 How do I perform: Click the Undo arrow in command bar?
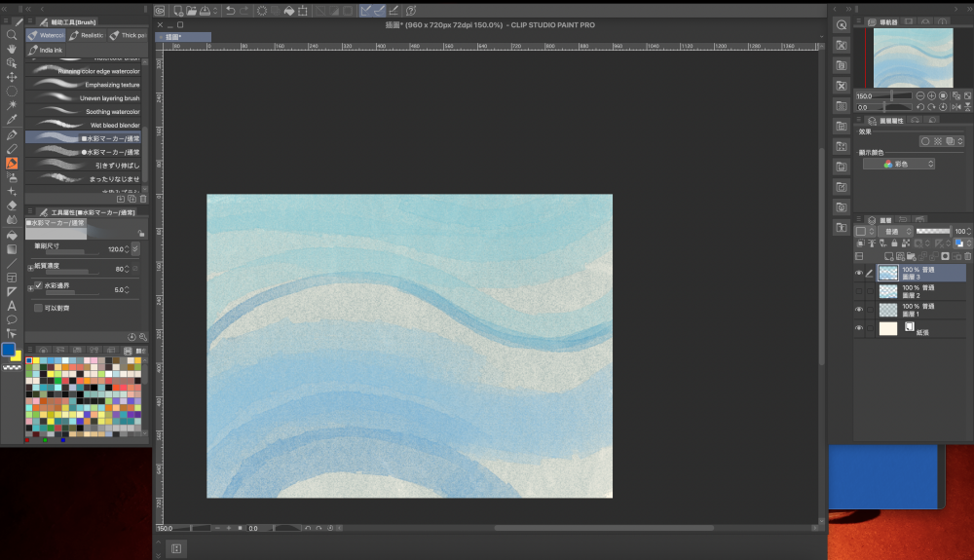tap(231, 11)
